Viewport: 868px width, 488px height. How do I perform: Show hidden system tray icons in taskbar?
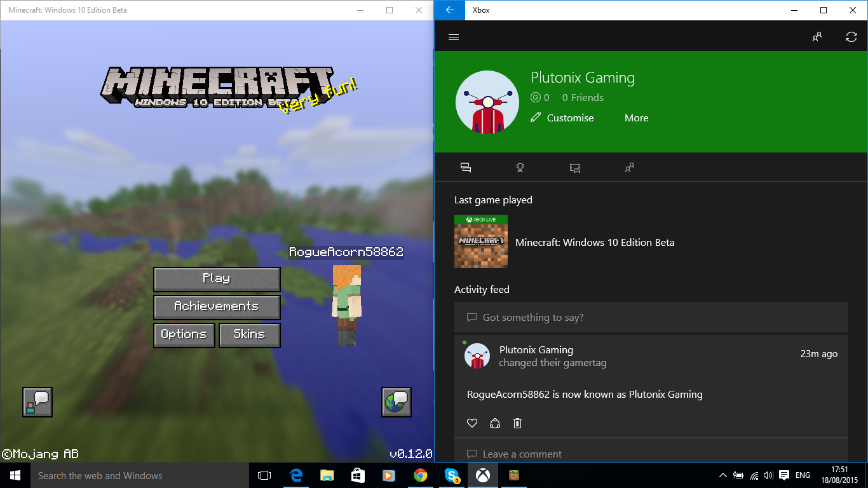click(x=722, y=475)
